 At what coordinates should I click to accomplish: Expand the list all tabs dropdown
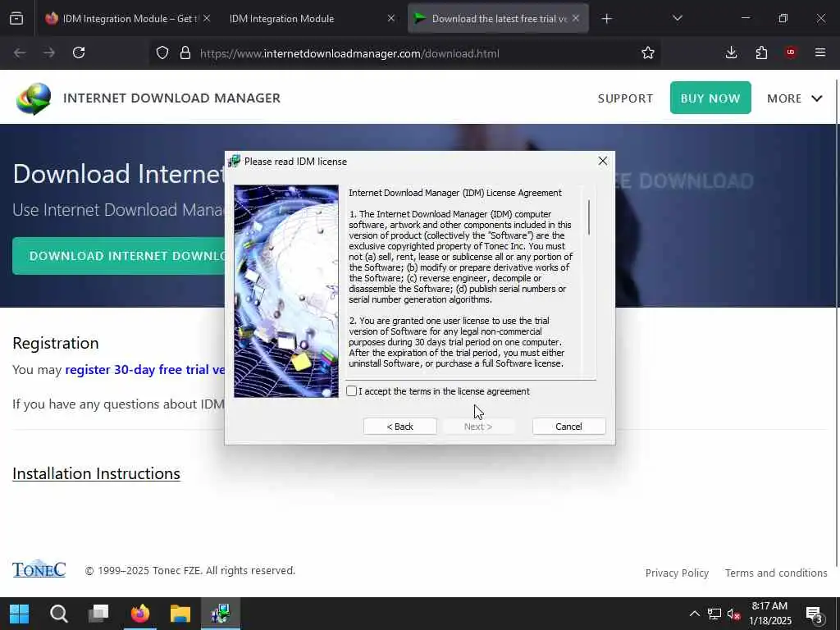point(677,18)
